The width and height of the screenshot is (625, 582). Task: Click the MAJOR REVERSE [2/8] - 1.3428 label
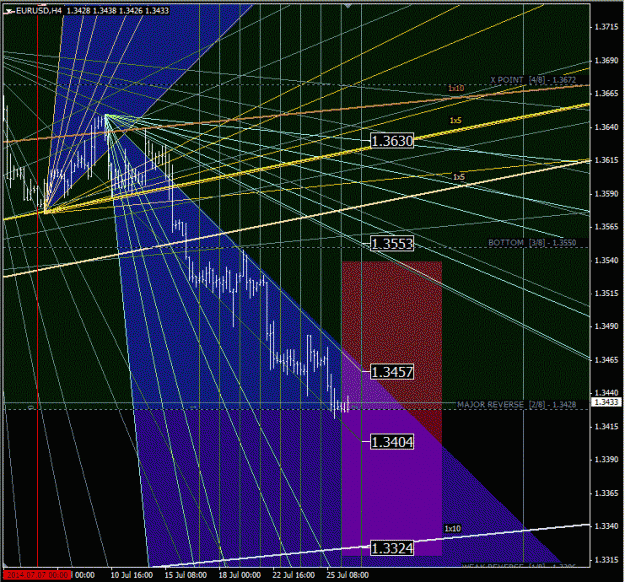tap(516, 405)
